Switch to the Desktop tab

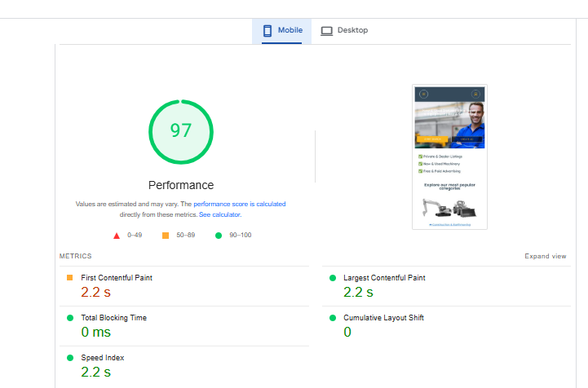coord(344,31)
